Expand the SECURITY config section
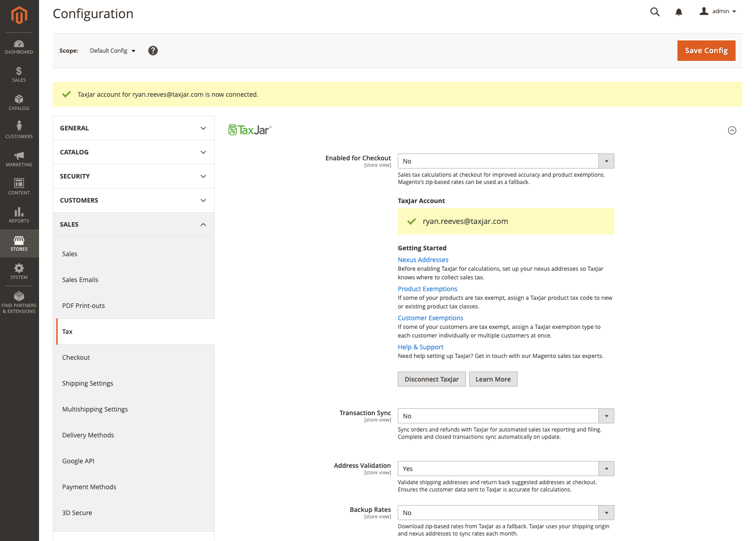Screen dimensions: 756x541 [133, 176]
